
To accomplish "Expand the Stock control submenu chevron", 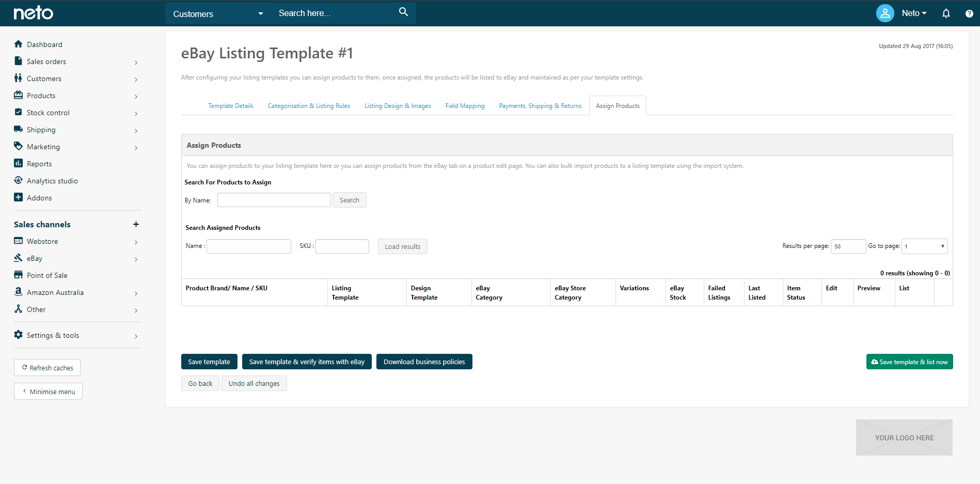I will [136, 114].
